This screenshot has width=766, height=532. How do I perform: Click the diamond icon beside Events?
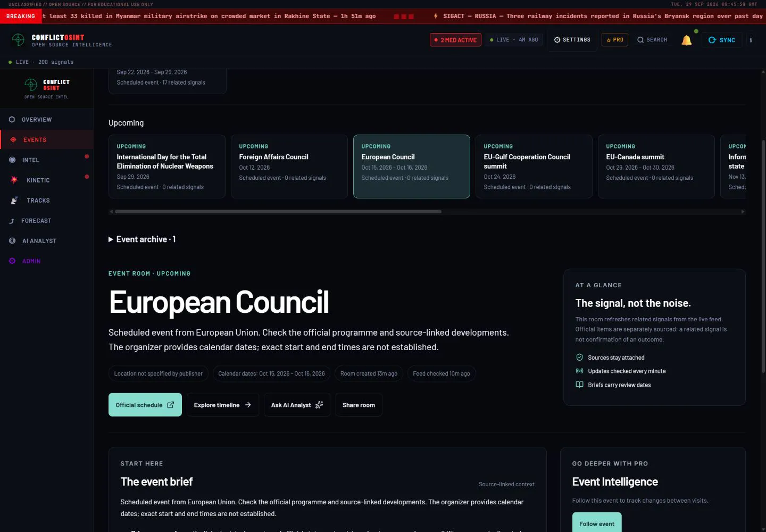pos(13,140)
